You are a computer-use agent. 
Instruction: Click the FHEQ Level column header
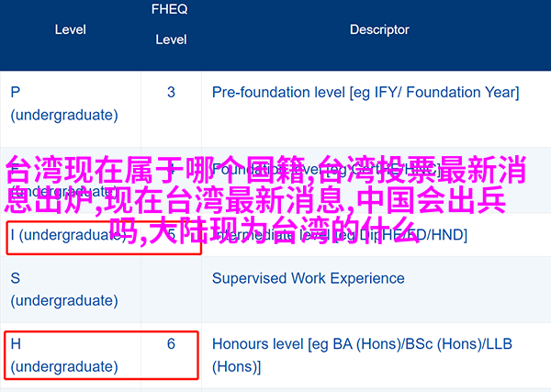tap(170, 24)
